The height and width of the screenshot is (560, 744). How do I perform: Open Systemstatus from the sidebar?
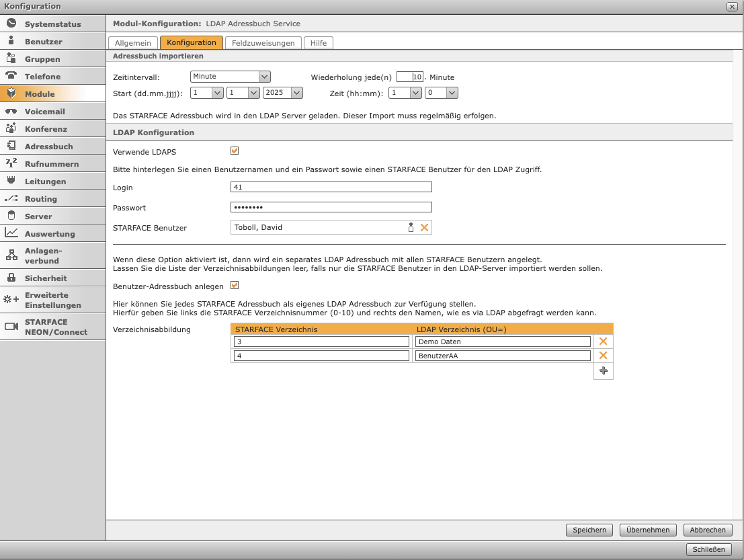[x=52, y=24]
